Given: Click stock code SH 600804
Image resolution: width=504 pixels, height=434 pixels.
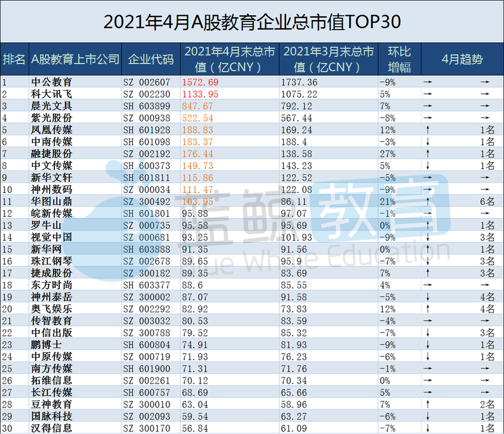Looking at the screenshot, I should (147, 345).
